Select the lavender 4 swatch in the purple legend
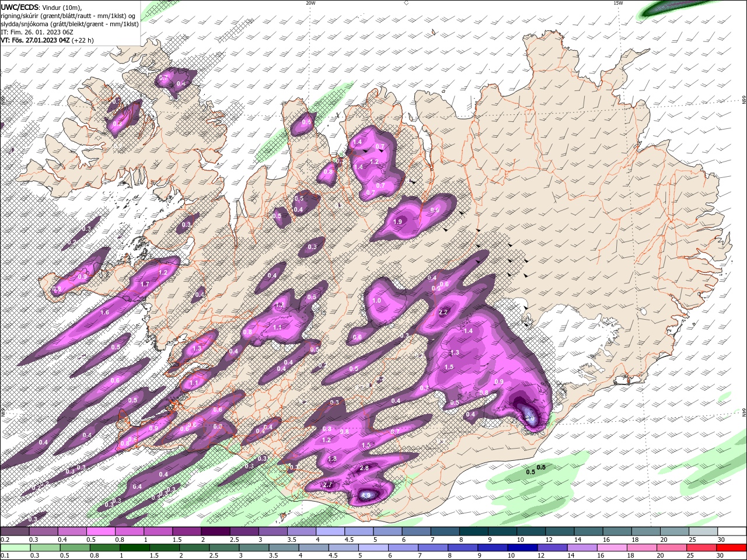747x560 pixels. coord(330,531)
